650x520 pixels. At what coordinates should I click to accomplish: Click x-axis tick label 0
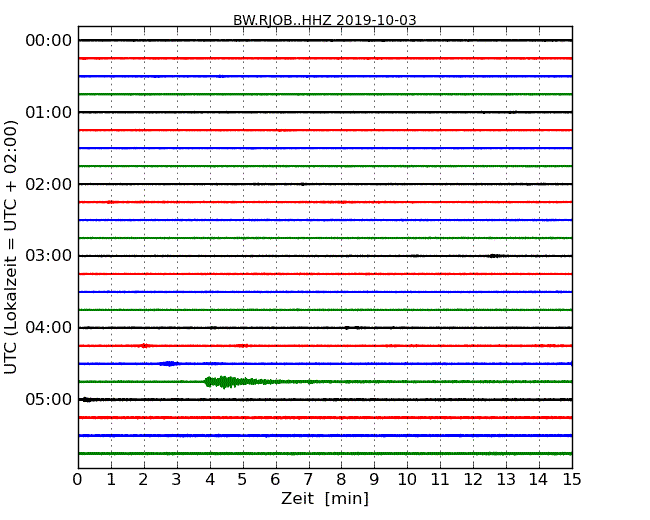[x=78, y=480]
